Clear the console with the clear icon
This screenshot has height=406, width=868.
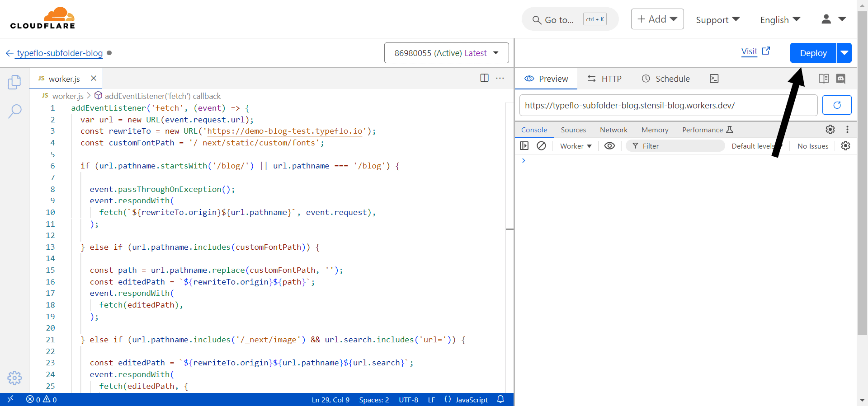541,146
